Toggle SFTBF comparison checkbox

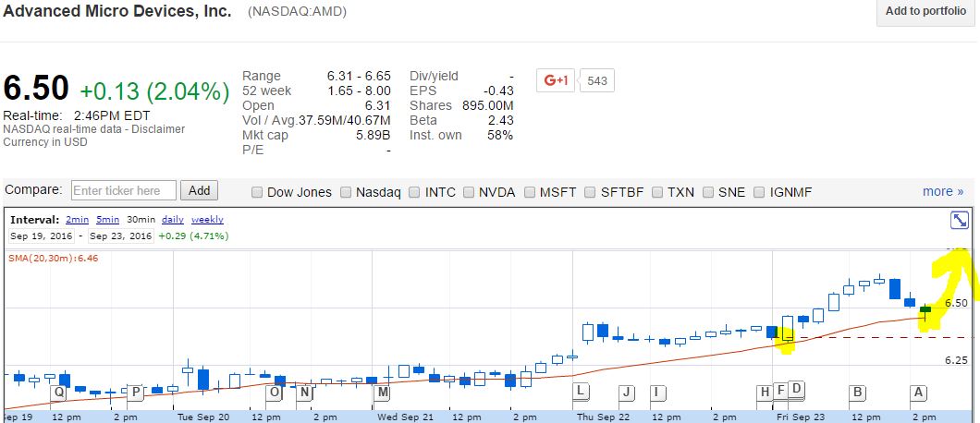(590, 192)
